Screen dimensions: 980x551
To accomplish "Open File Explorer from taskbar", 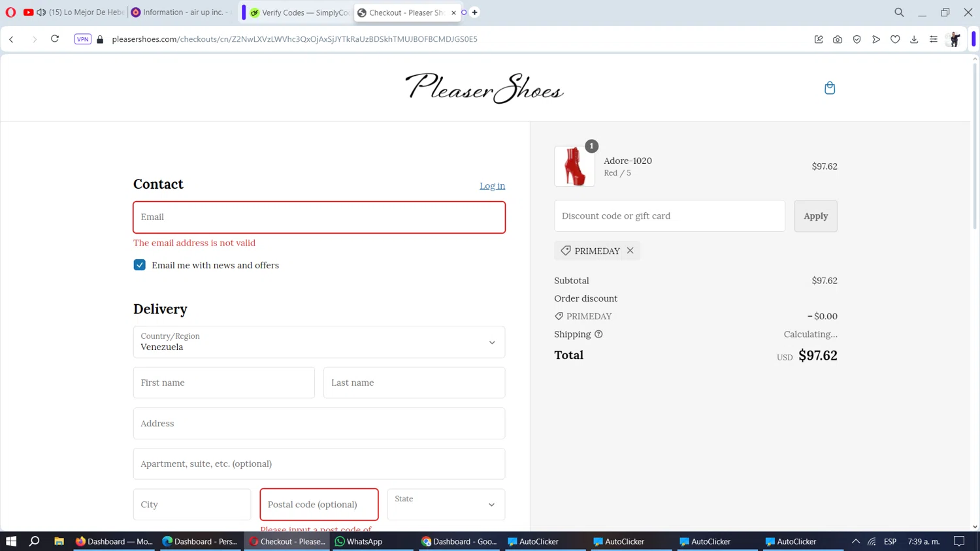I will click(x=59, y=541).
